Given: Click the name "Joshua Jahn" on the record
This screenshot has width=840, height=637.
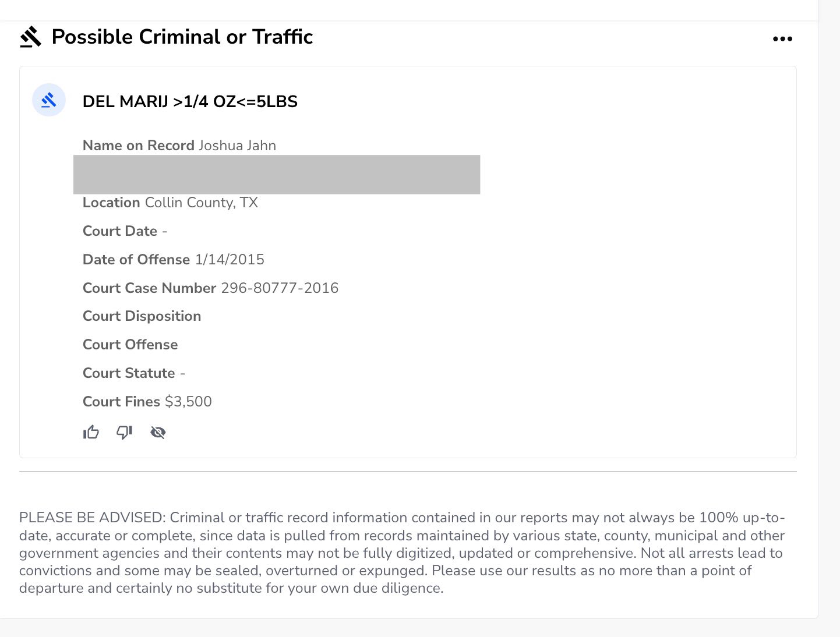Looking at the screenshot, I should (237, 146).
